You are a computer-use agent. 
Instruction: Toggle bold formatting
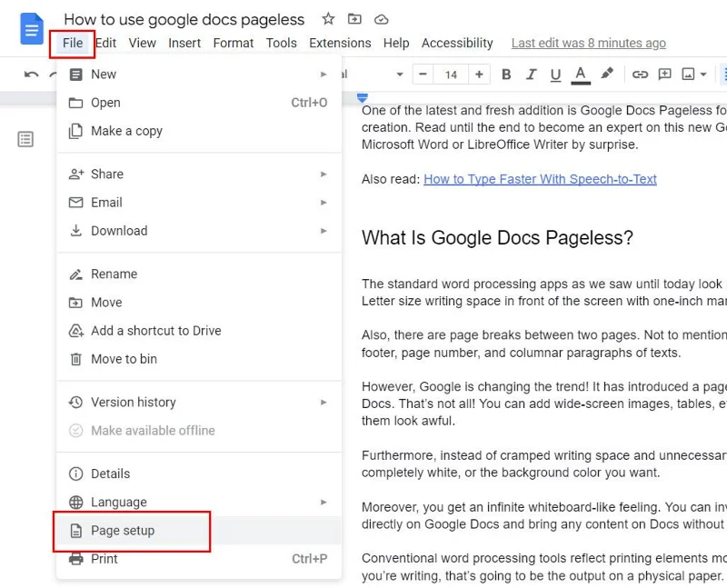pos(506,75)
